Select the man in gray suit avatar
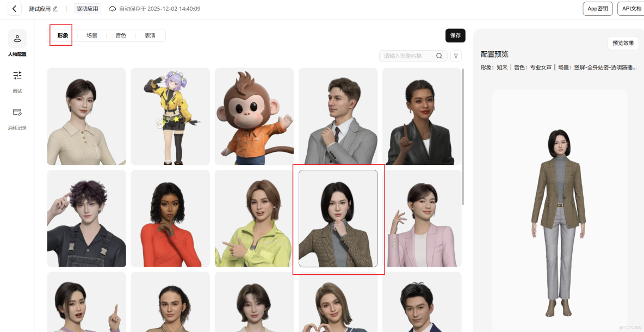 point(338,116)
